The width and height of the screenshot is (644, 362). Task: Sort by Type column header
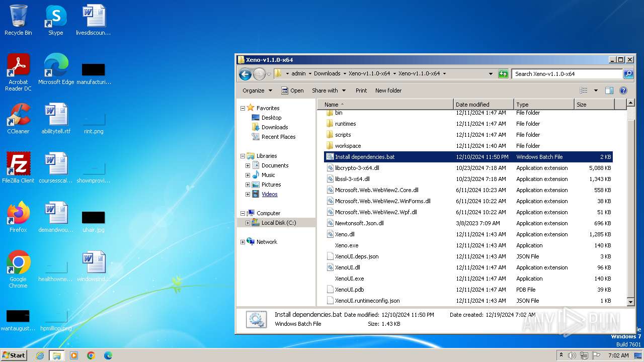point(544,105)
